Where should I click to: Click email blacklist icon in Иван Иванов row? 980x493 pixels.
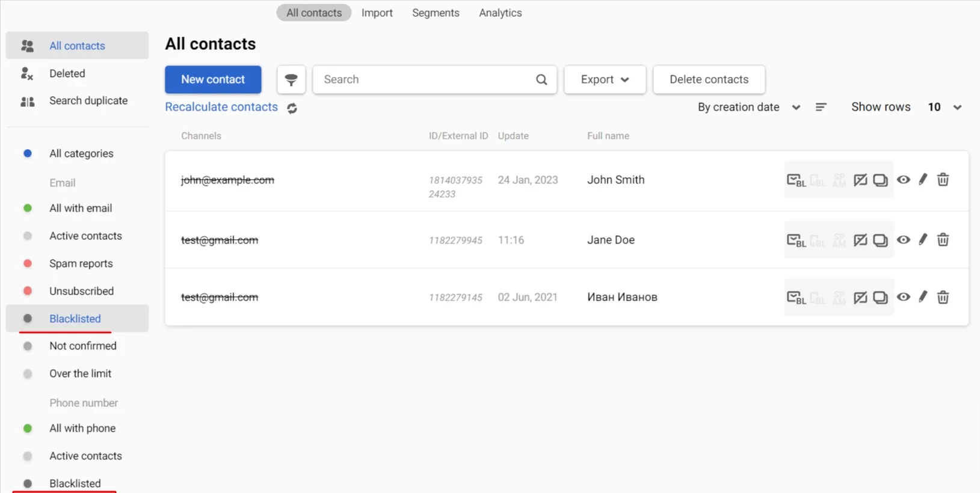click(796, 297)
